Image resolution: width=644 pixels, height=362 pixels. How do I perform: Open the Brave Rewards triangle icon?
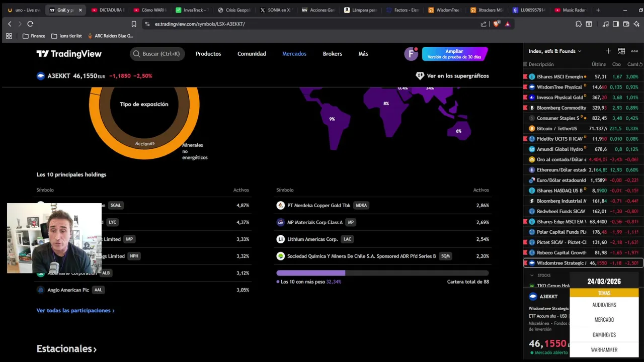(x=507, y=24)
